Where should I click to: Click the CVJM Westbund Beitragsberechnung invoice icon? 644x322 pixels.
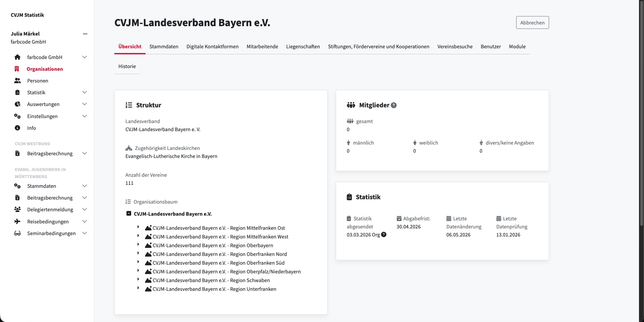(17, 153)
